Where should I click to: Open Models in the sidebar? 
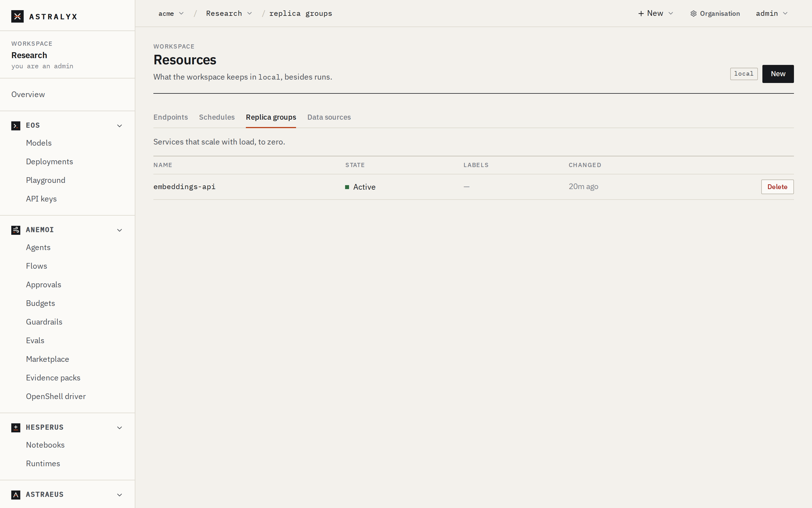point(39,143)
